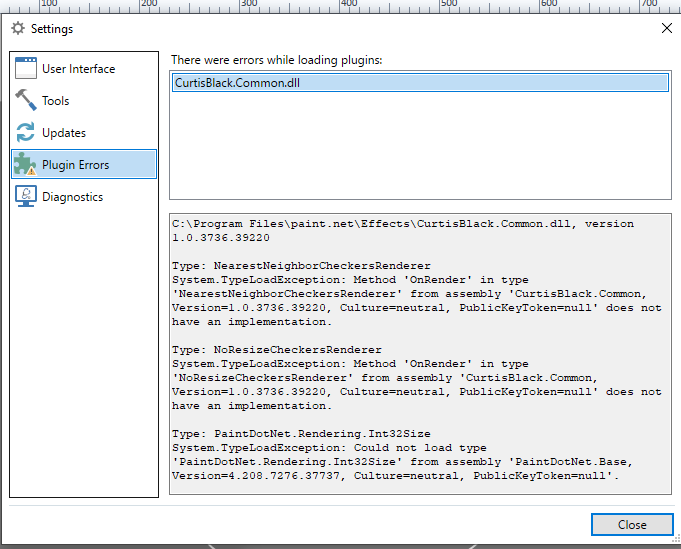Switch to the Tools settings section
The width and height of the screenshot is (681, 549).
pos(84,100)
